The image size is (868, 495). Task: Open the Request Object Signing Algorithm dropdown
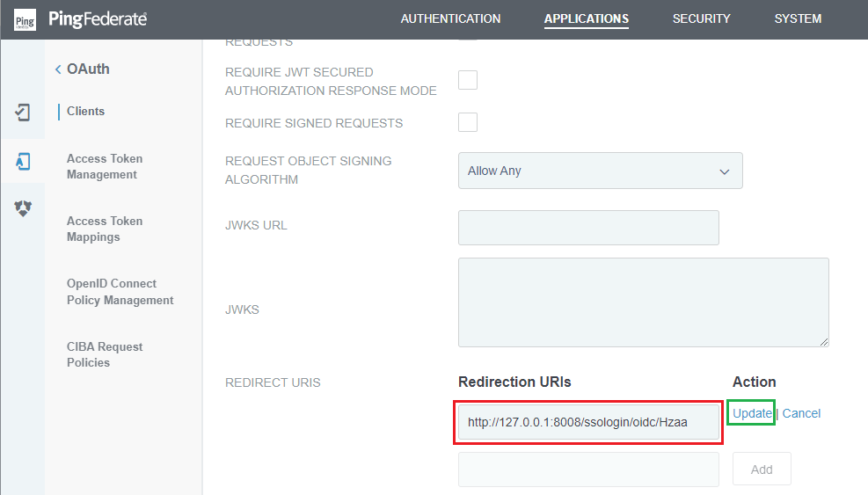tap(600, 171)
